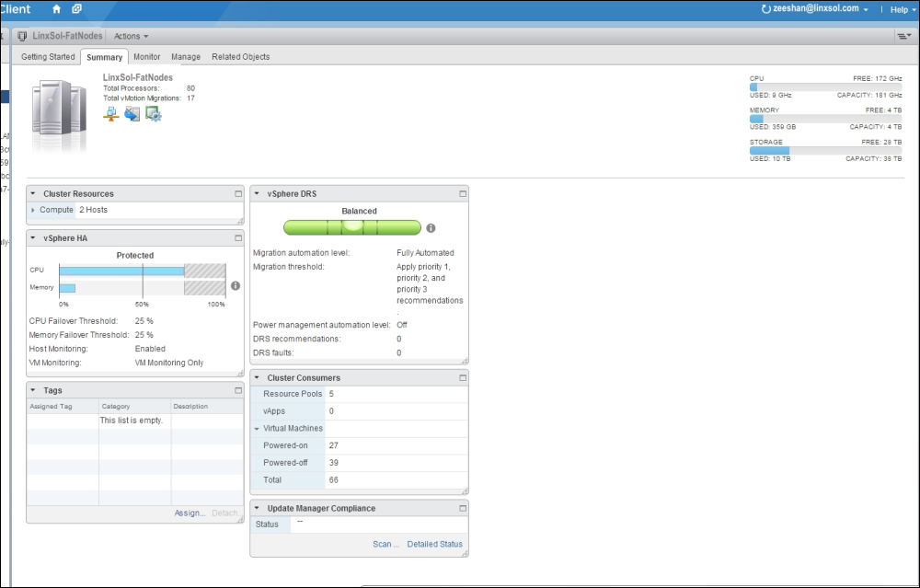Collapse the vSphere DRS panel
920x588 pixels.
click(x=257, y=193)
